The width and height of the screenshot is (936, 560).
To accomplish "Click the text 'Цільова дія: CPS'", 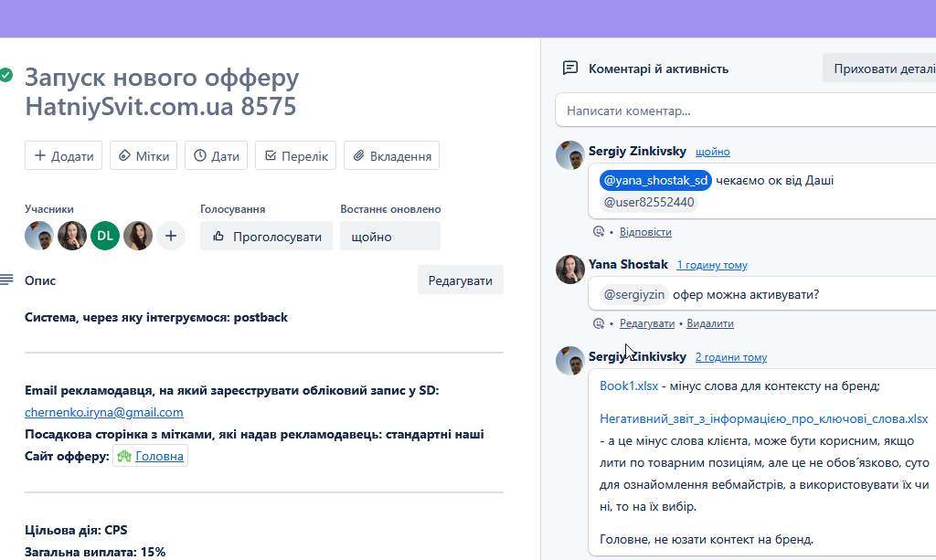I will [76, 530].
